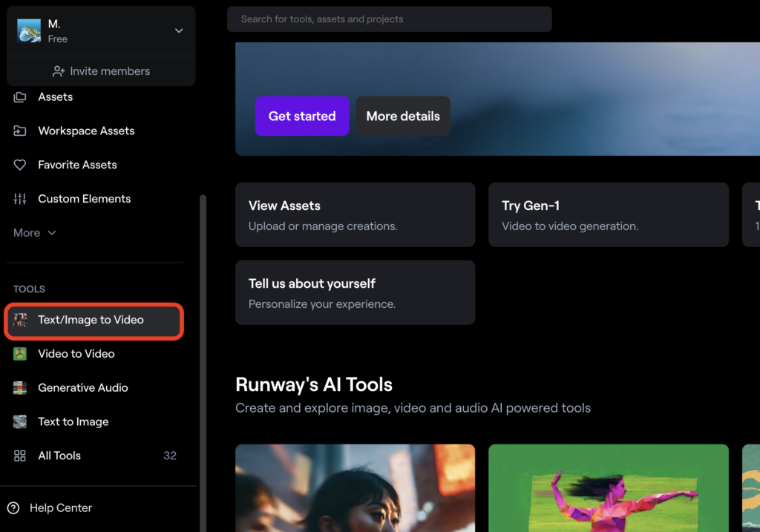The image size is (760, 532).
Task: Open the Tell us about yourself card
Action: [355, 292]
